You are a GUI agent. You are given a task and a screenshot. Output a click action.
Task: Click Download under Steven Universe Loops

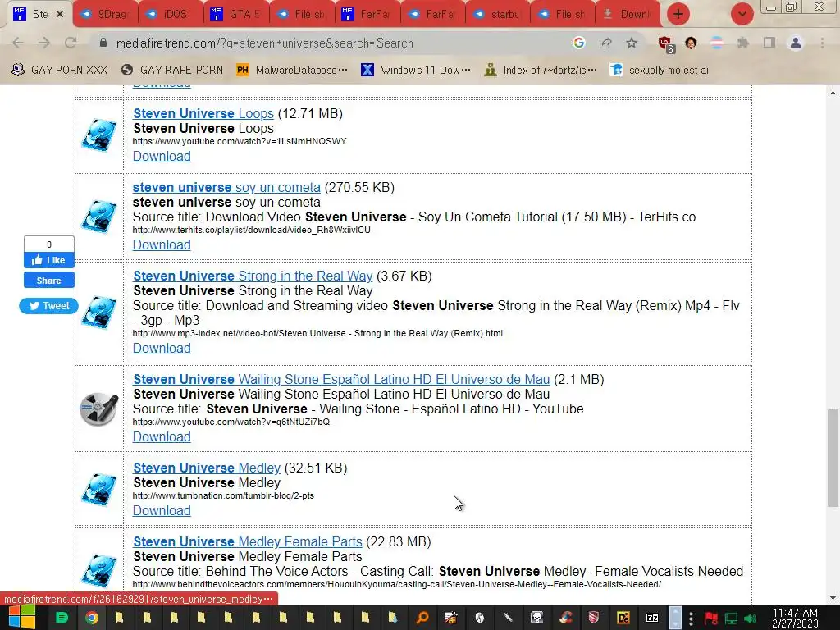point(162,157)
